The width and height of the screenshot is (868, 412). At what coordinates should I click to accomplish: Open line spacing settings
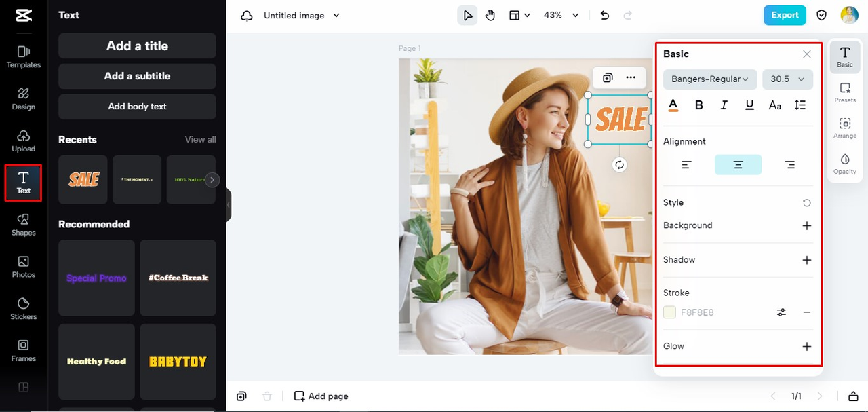tap(800, 105)
